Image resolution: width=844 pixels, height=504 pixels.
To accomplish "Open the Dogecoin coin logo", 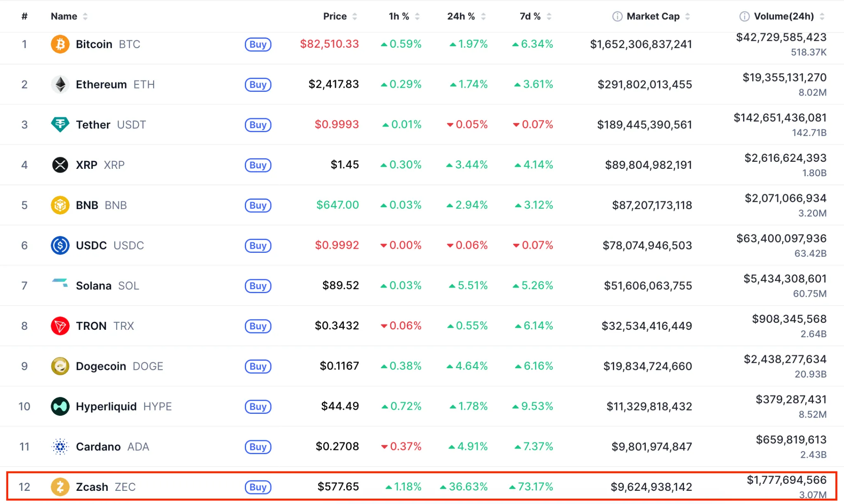I will tap(60, 366).
